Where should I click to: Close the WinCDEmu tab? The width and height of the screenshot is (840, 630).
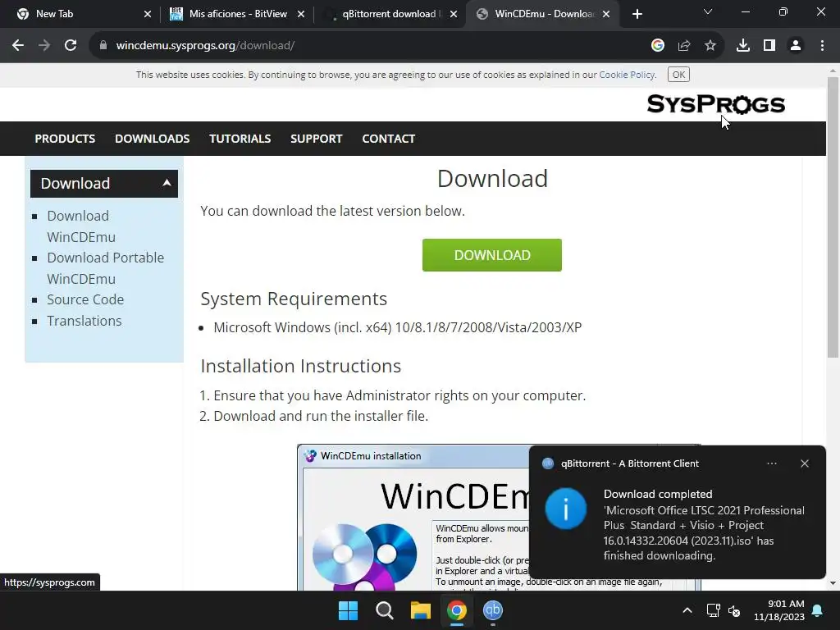point(606,14)
